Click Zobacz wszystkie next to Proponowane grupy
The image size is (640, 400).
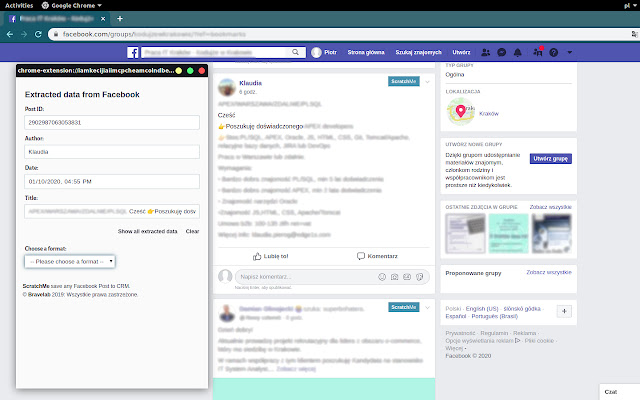point(549,272)
